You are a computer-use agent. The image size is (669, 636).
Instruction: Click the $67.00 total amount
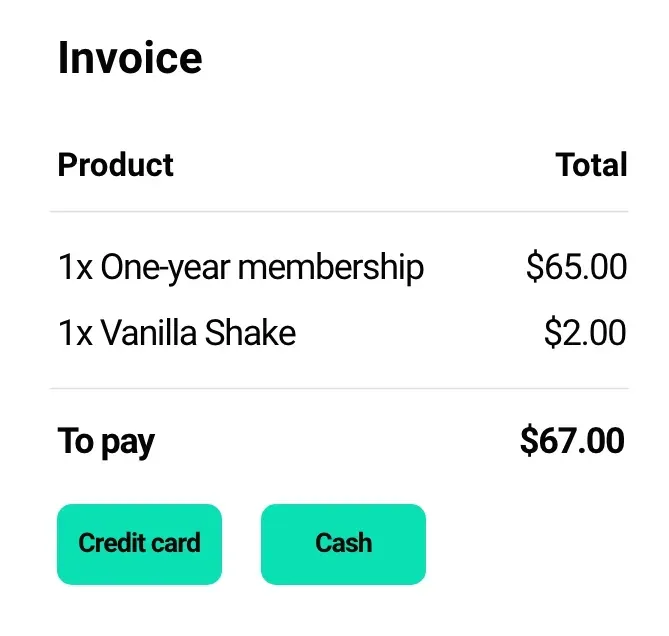click(x=572, y=441)
